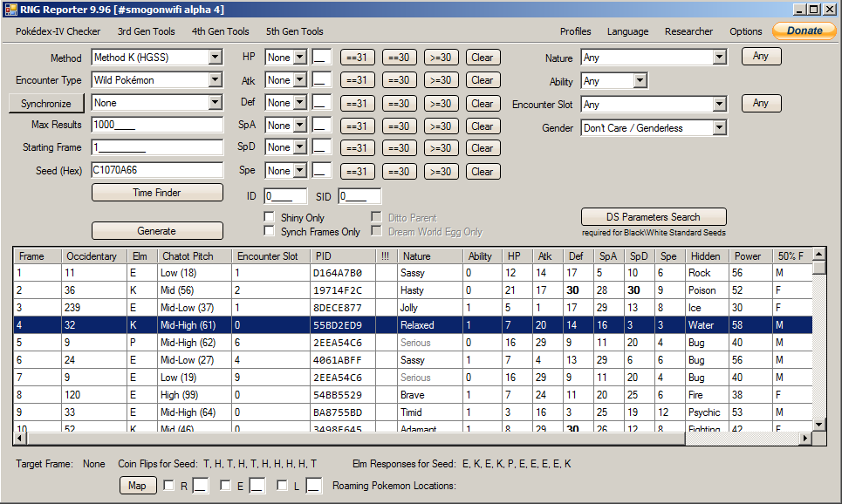Click the horizontal scrollbar left arrow
The height and width of the screenshot is (504, 842).
tap(20, 438)
